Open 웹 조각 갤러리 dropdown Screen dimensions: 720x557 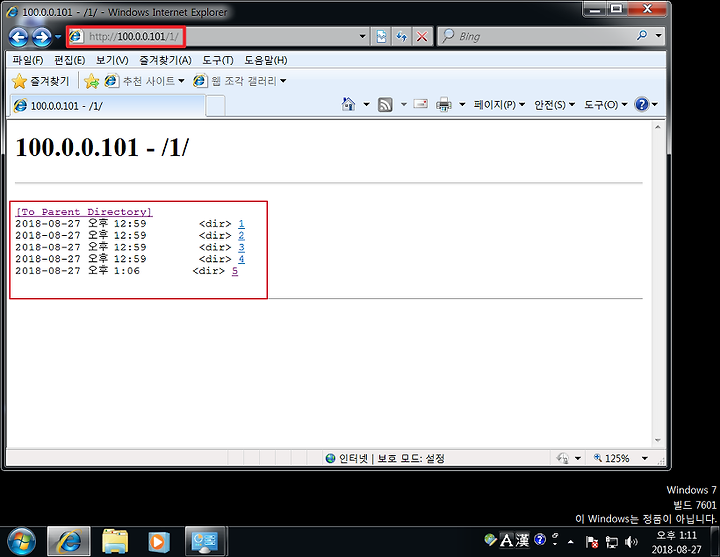239,81
